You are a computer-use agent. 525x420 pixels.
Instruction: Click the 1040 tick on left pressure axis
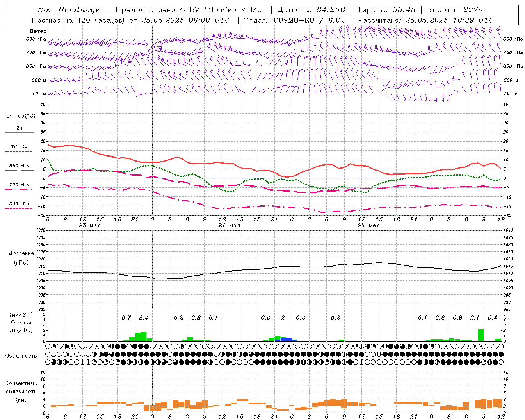(40, 231)
